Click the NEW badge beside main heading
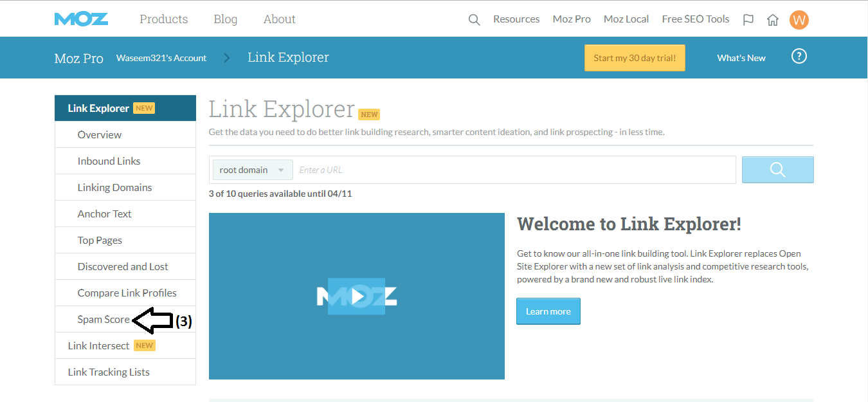Image resolution: width=868 pixels, height=402 pixels. click(369, 114)
